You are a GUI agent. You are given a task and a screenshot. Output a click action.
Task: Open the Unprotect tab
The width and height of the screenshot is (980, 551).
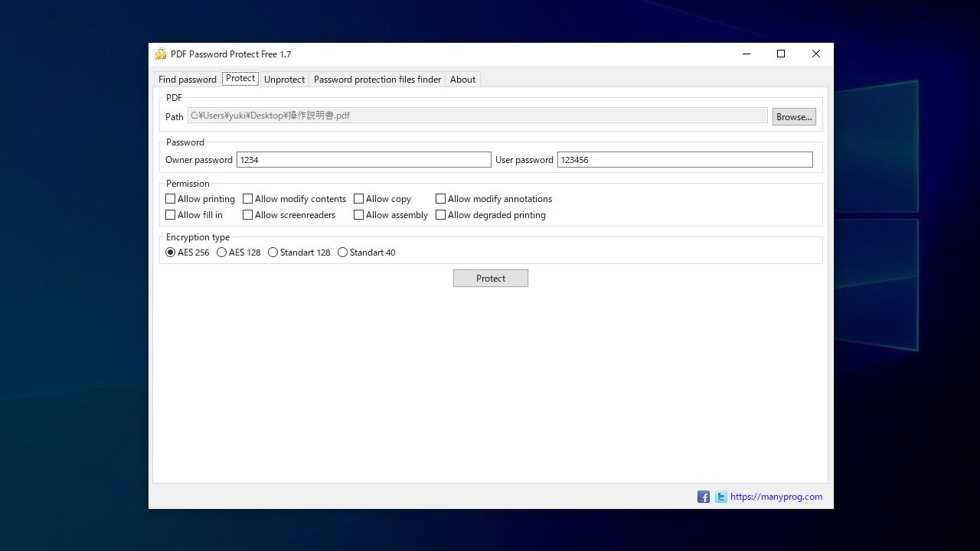284,80
